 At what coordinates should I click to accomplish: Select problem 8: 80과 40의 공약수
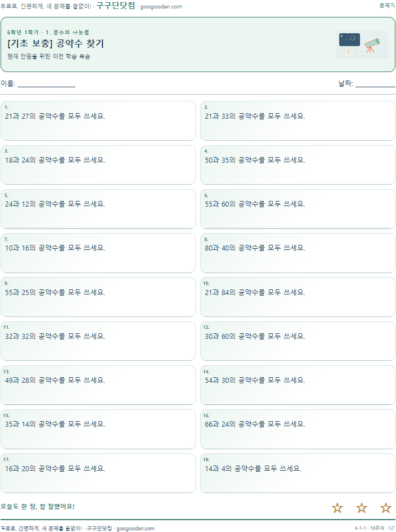tap(298, 253)
